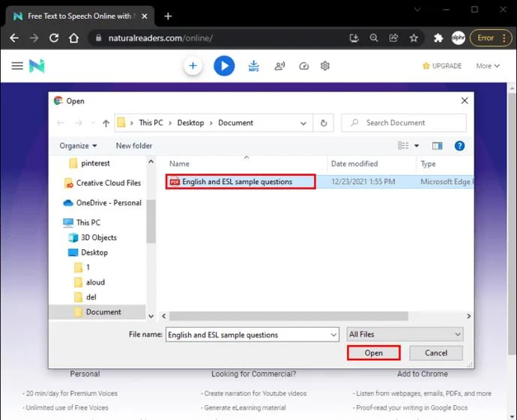
Task: Open the voice selection icon
Action: coord(279,66)
